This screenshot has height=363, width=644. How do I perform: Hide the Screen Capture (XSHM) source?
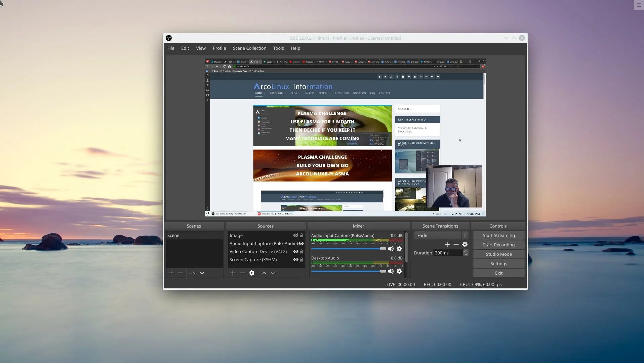point(295,260)
